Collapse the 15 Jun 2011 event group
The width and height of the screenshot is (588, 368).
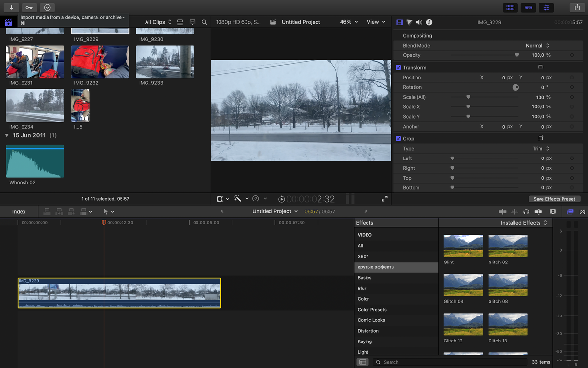click(x=7, y=135)
